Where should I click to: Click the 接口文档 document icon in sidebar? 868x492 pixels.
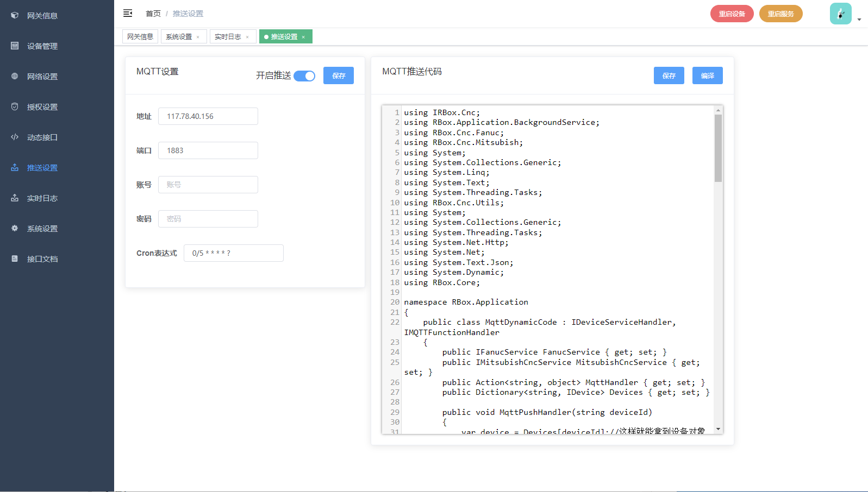coord(15,259)
